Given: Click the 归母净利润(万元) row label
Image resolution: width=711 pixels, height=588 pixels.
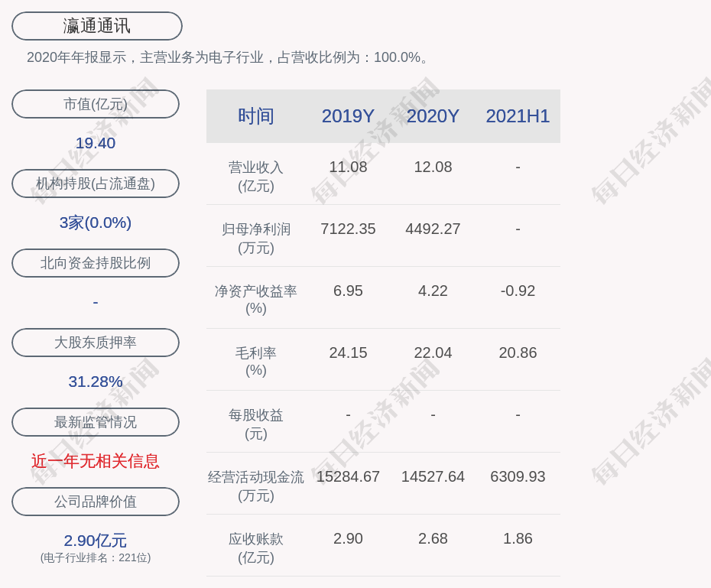Looking at the screenshot, I should (x=256, y=239).
